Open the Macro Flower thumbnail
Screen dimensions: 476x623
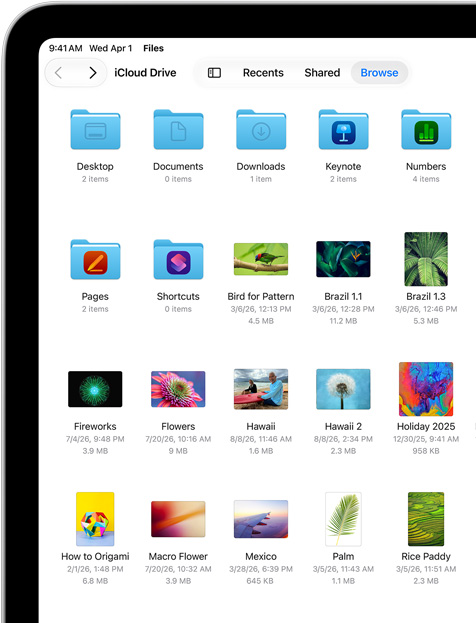tap(178, 519)
